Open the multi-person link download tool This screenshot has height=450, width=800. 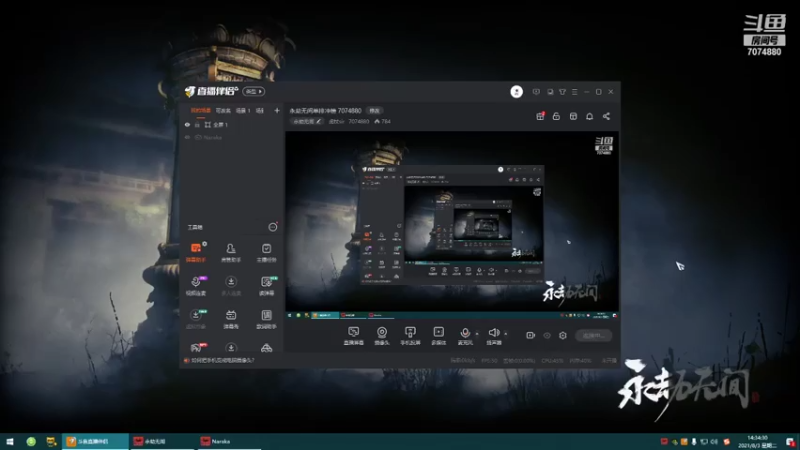(231, 286)
